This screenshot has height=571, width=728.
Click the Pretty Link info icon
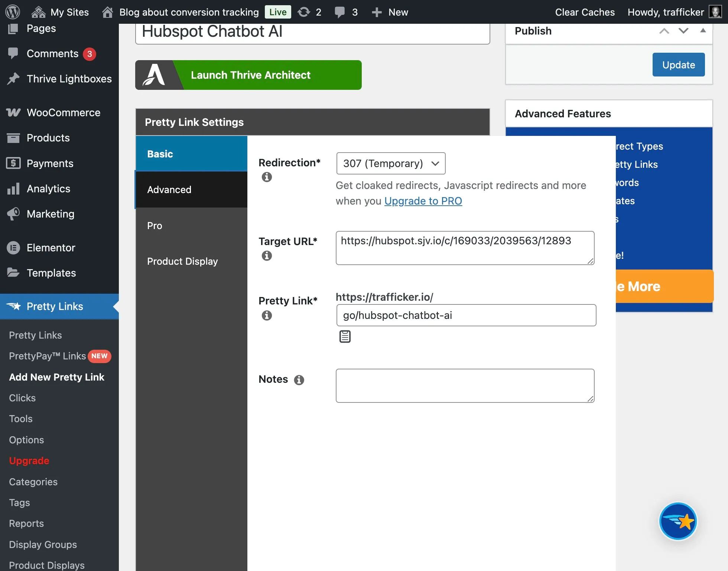pos(267,316)
